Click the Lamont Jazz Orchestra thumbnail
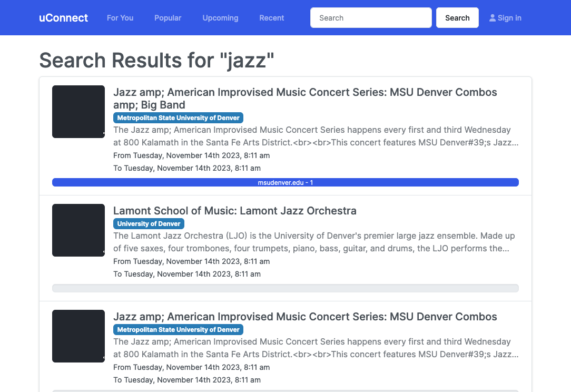Screen dimensions: 571x392 click(x=78, y=230)
